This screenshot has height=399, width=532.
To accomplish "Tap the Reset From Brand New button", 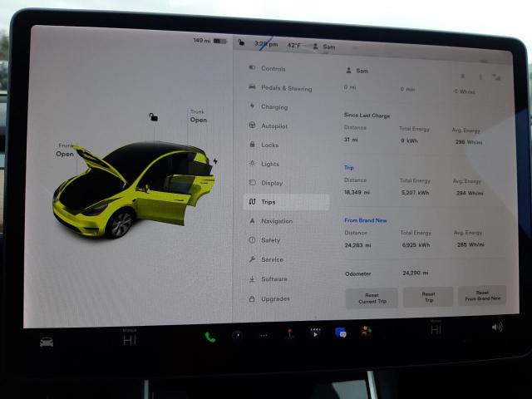I will click(x=482, y=296).
